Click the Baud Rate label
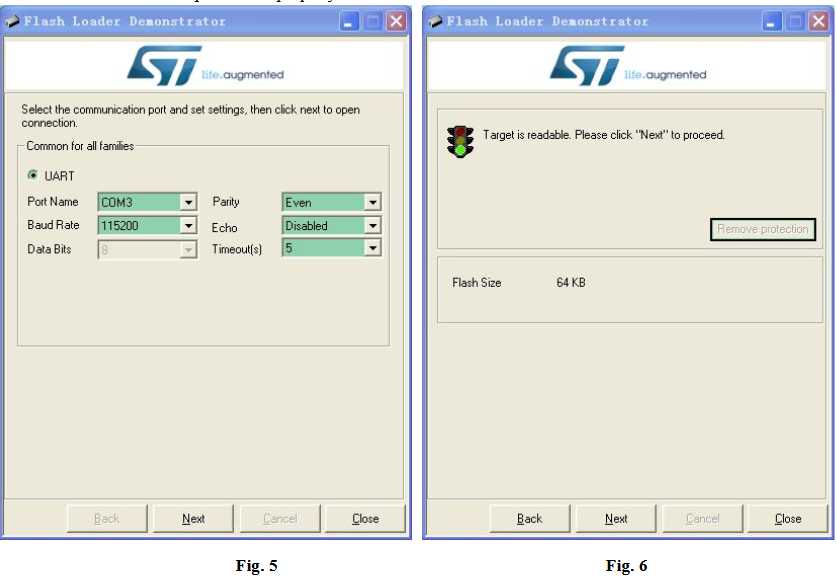The image size is (837, 578). click(x=53, y=225)
